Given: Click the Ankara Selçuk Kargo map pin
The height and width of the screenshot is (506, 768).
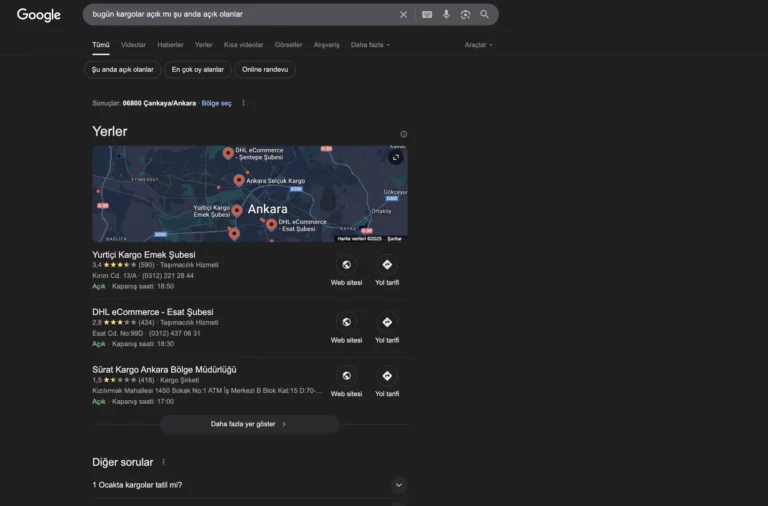Looking at the screenshot, I should tap(239, 180).
